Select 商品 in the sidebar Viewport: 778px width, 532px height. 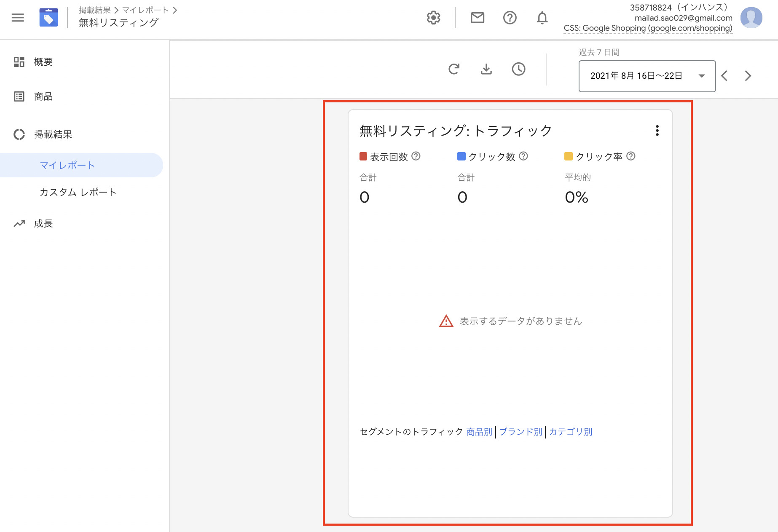43,96
